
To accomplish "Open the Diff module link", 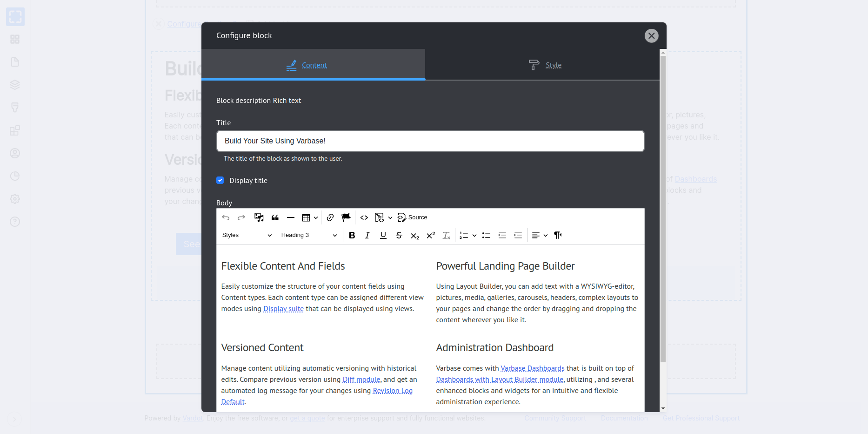I will (361, 380).
